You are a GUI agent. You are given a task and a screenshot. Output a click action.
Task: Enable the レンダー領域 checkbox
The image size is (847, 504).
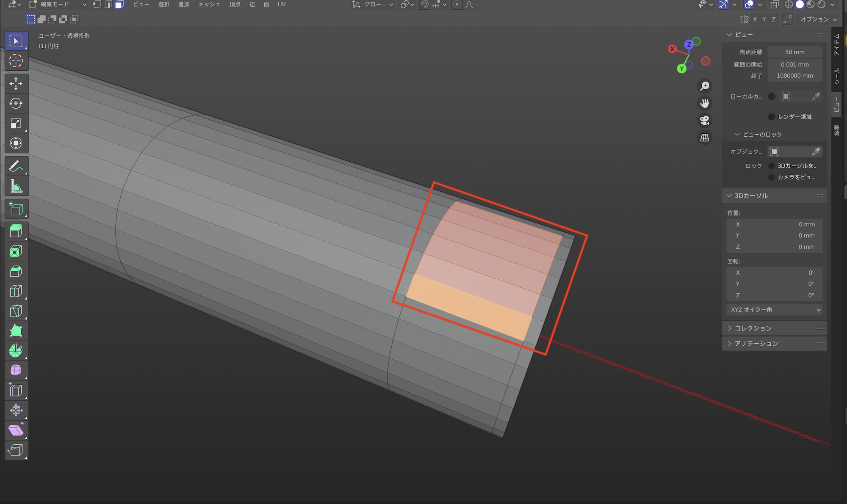coord(772,117)
